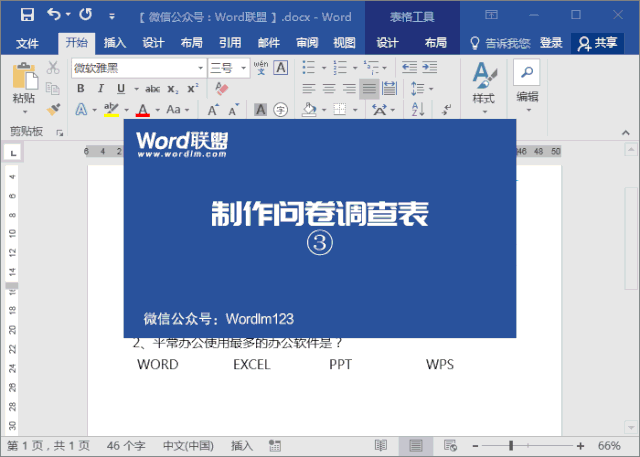The image size is (640, 457).
Task: Open the text effects A button
Action: [x=81, y=109]
